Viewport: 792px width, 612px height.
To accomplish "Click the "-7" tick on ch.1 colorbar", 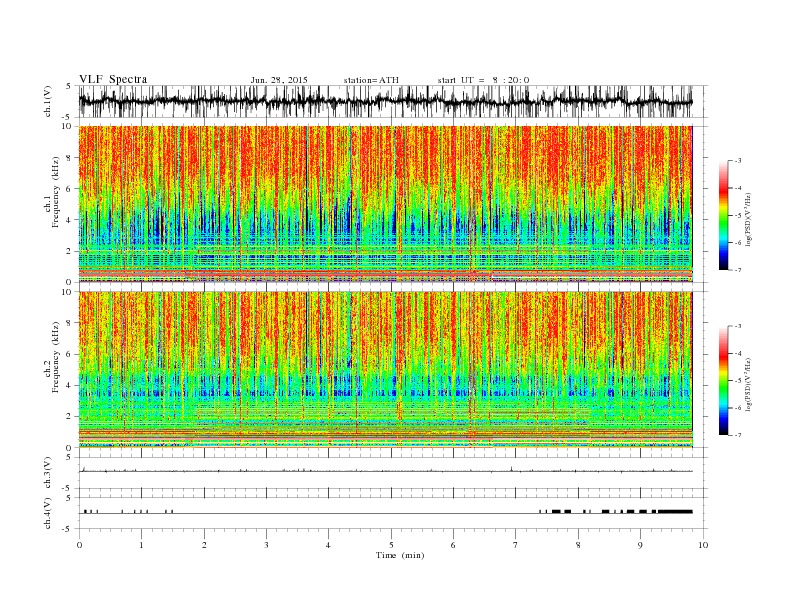I will (x=738, y=270).
